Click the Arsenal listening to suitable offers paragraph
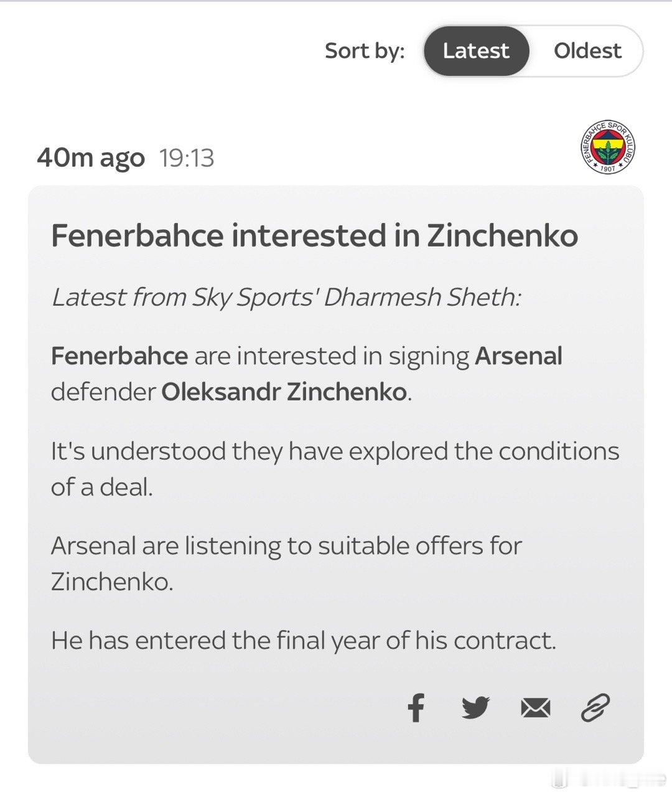 [x=286, y=563]
